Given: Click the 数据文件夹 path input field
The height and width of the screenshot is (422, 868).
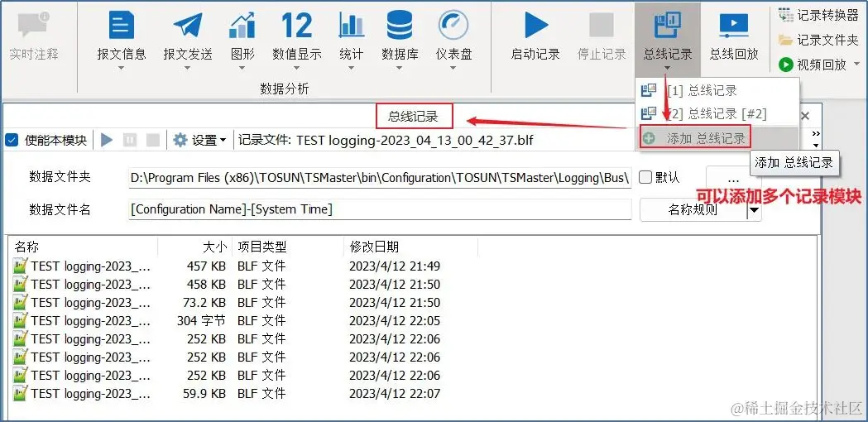Looking at the screenshot, I should tap(380, 178).
